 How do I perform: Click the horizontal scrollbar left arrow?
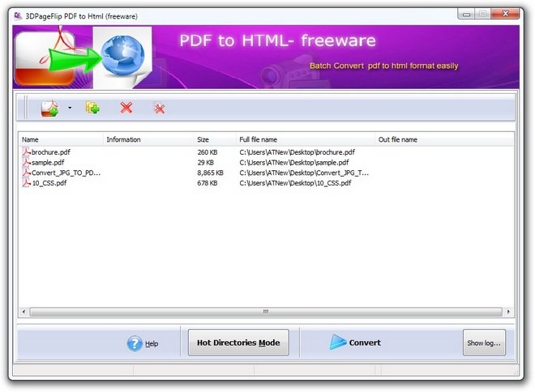coord(24,312)
